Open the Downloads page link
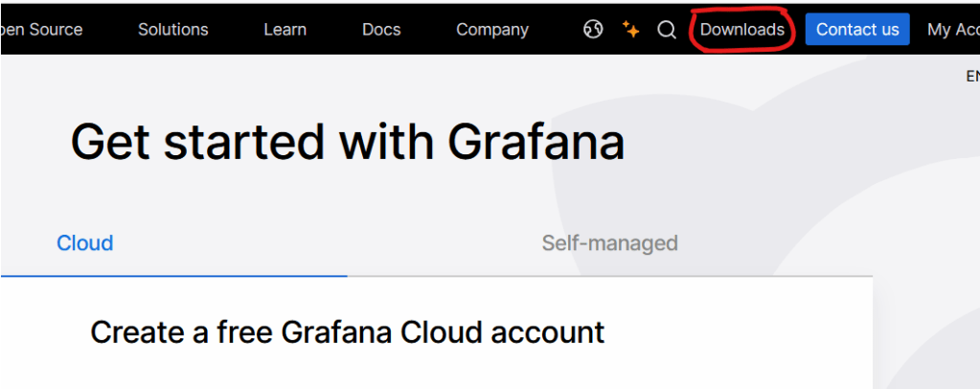The height and width of the screenshot is (389, 980). pyautogui.click(x=742, y=30)
